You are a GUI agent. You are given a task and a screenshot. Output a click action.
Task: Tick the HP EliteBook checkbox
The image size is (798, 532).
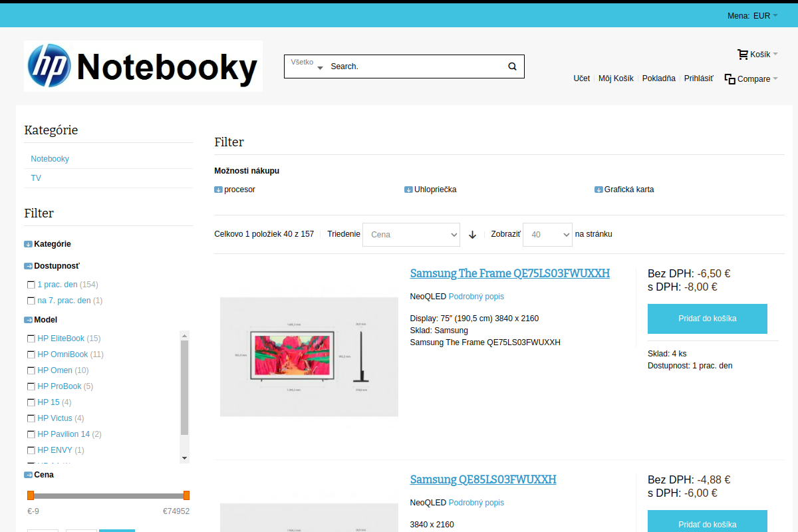[31, 338]
